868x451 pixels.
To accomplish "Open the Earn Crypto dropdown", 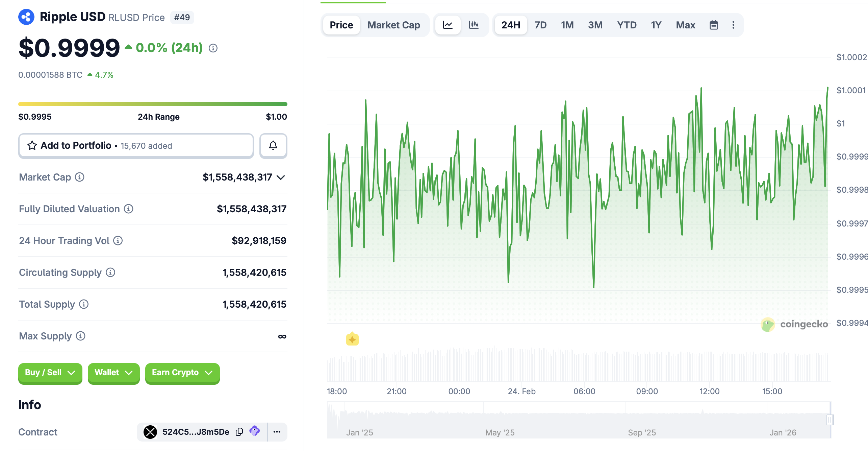I will (182, 373).
